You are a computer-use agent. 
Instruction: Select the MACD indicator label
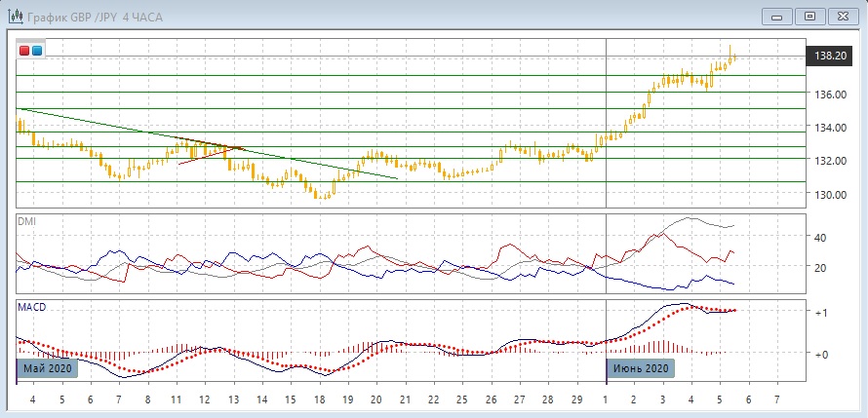pyautogui.click(x=31, y=307)
